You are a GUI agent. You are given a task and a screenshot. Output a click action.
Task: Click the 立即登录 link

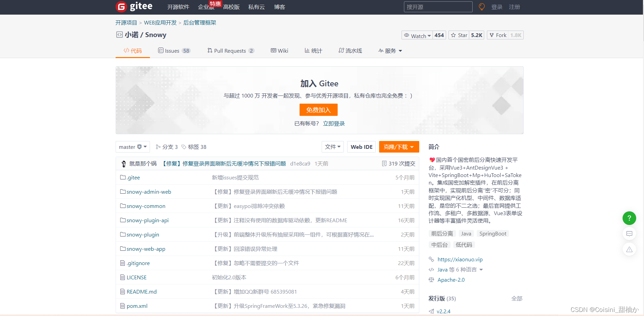coord(334,124)
